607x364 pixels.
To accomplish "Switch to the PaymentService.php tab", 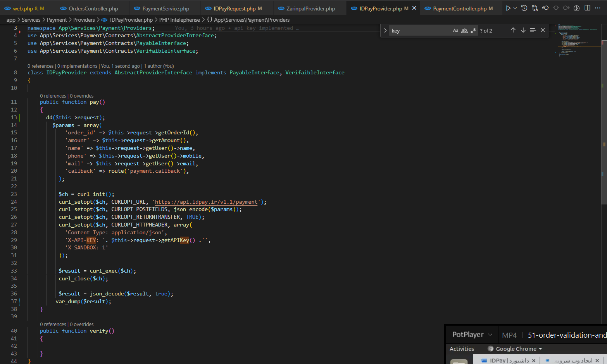I will click(166, 8).
